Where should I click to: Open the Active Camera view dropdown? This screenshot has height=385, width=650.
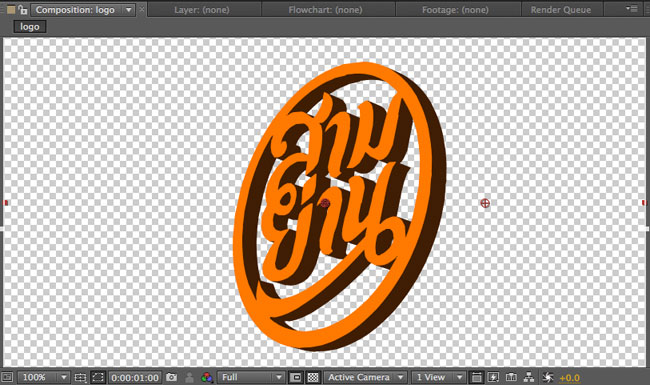pos(365,377)
